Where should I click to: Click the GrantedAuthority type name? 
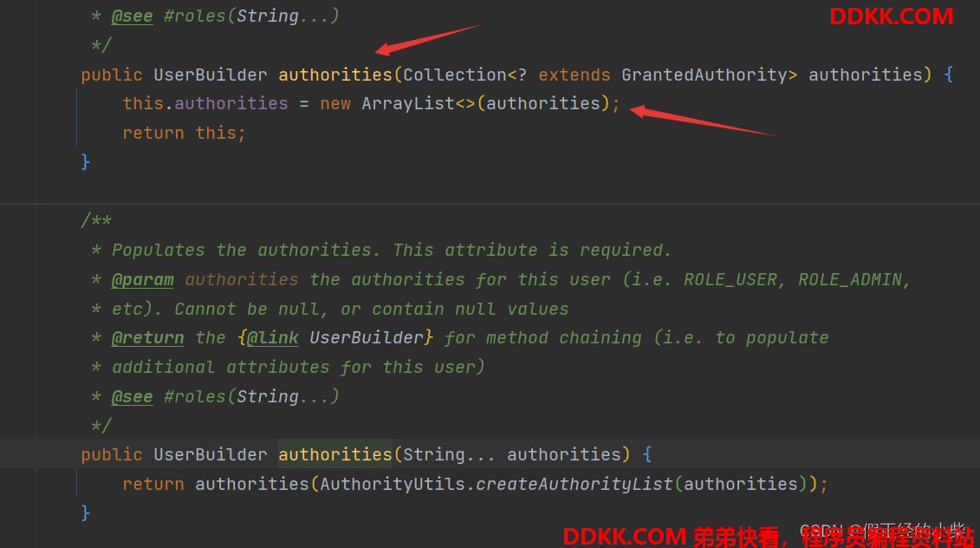click(703, 75)
